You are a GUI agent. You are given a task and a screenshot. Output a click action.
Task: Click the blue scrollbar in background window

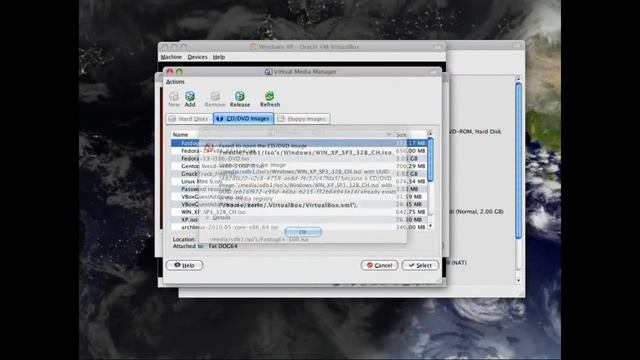[x=518, y=160]
